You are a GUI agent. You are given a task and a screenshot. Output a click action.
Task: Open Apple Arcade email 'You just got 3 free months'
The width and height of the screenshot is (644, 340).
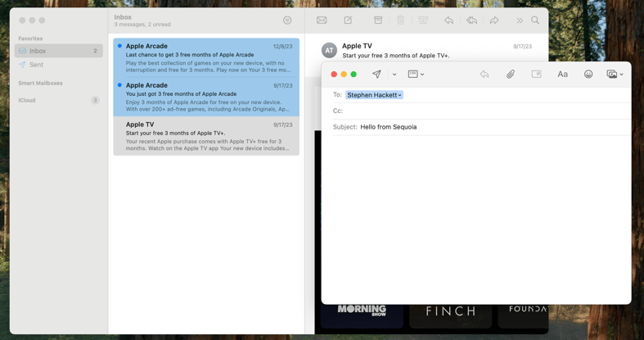coord(206,97)
